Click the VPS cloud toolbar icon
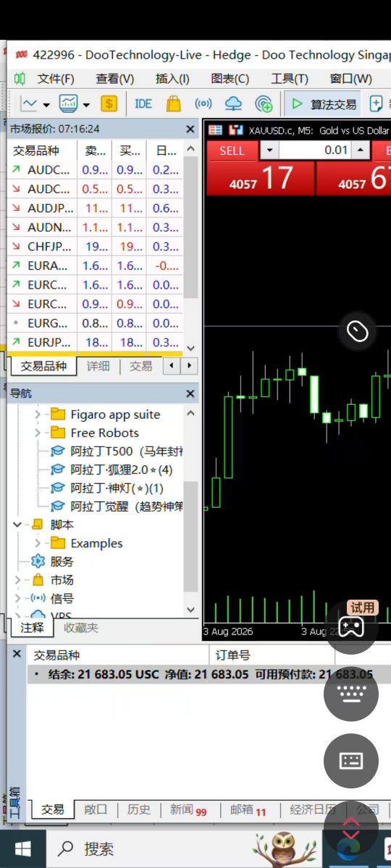 point(233,103)
